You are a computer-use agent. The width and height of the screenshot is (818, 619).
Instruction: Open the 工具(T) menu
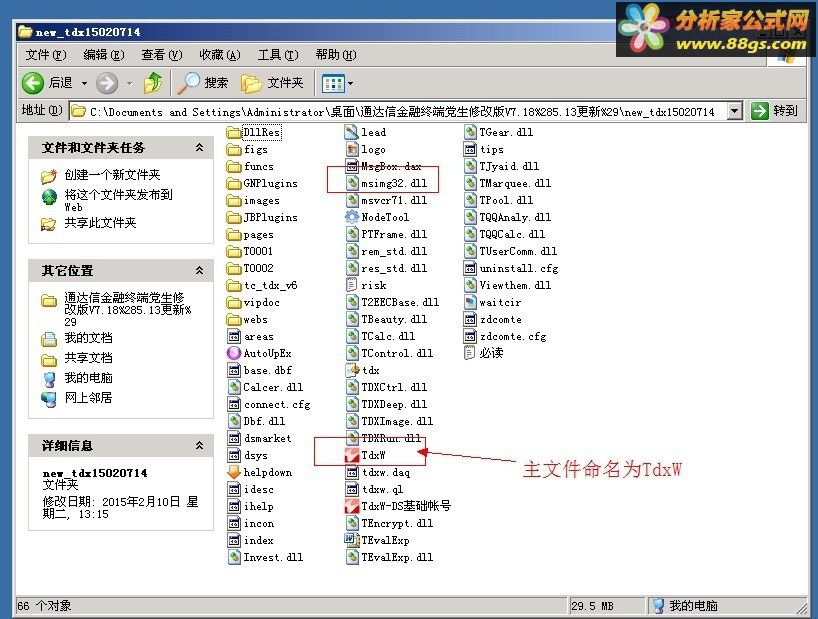click(278, 55)
